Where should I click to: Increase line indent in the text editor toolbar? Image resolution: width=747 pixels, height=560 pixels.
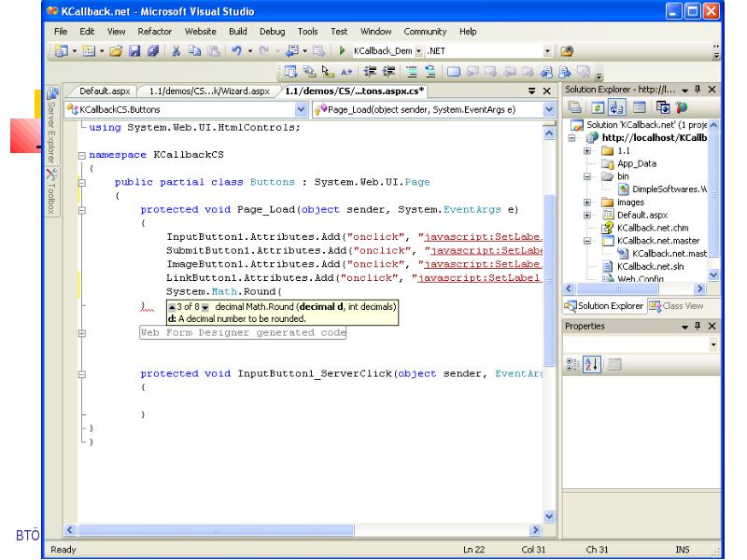(388, 72)
